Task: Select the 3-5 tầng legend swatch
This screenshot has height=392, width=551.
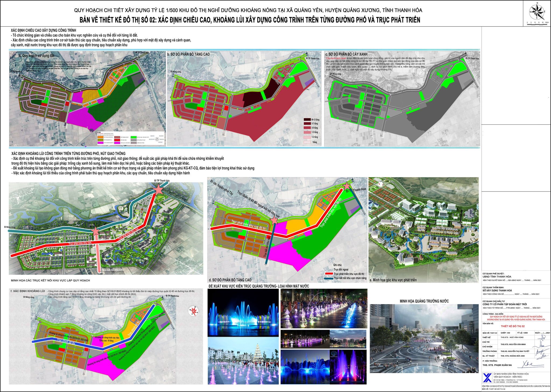Action: pos(307,128)
